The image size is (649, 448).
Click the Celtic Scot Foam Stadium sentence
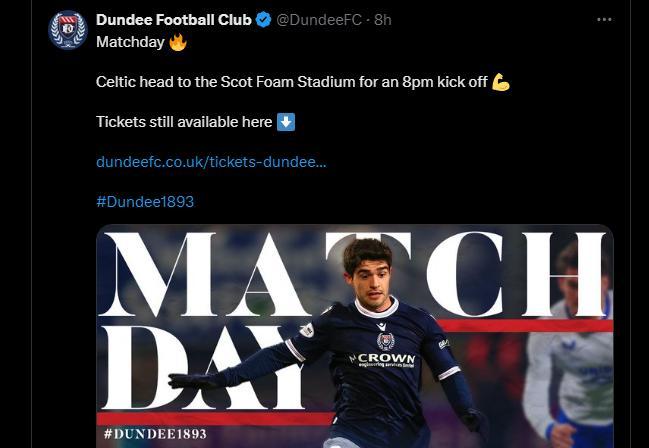coord(292,82)
